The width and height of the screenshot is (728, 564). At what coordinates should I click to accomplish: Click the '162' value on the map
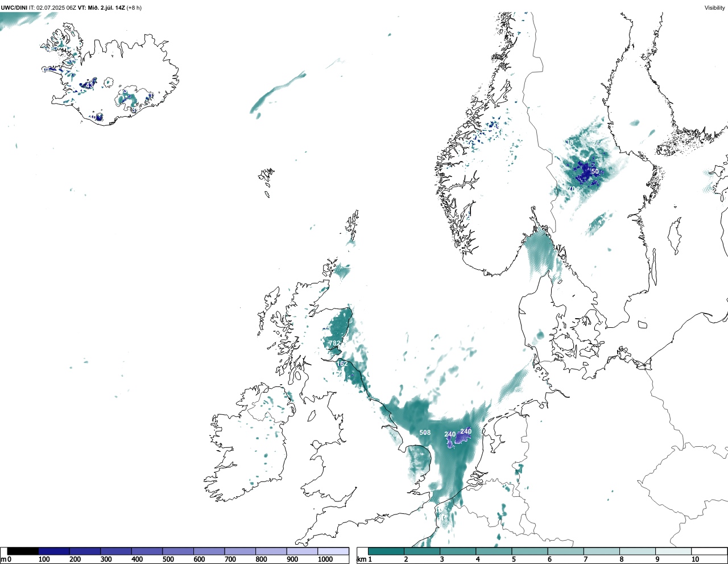coord(342,364)
